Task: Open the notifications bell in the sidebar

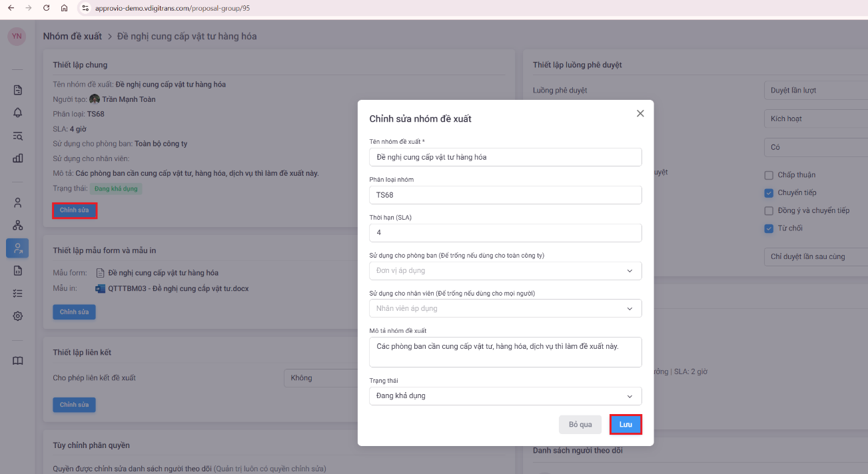Action: 18,113
